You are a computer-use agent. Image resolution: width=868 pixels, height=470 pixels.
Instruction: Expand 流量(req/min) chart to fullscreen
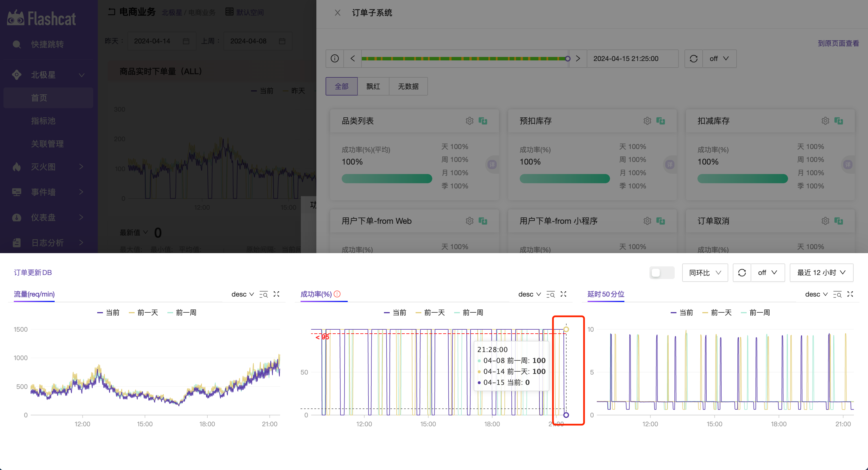pyautogui.click(x=276, y=294)
